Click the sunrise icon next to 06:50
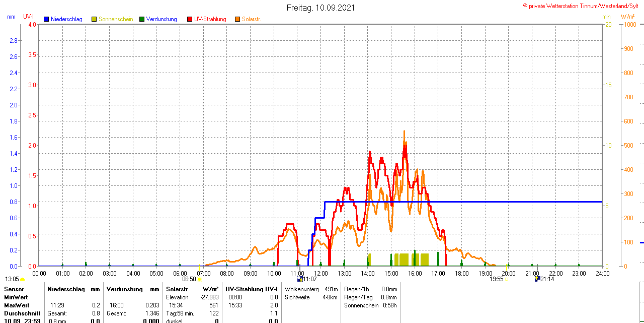644x323 pixels. coord(200,279)
